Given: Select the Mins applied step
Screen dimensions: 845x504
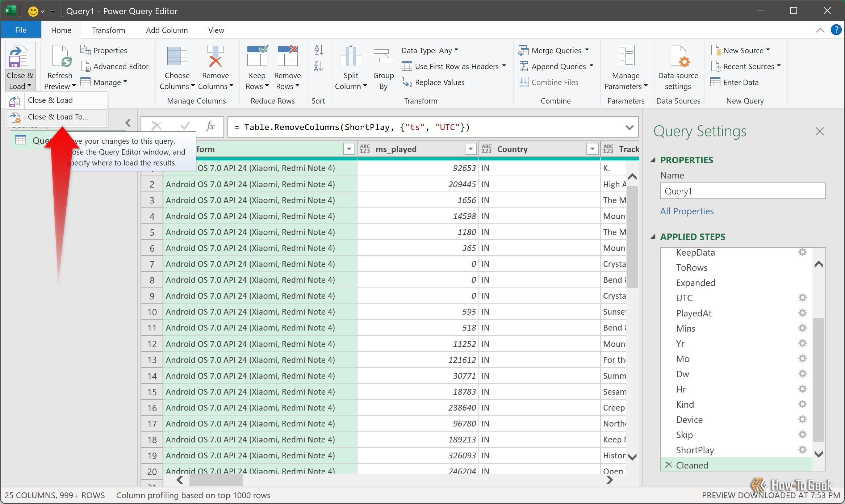Looking at the screenshot, I should tap(686, 328).
